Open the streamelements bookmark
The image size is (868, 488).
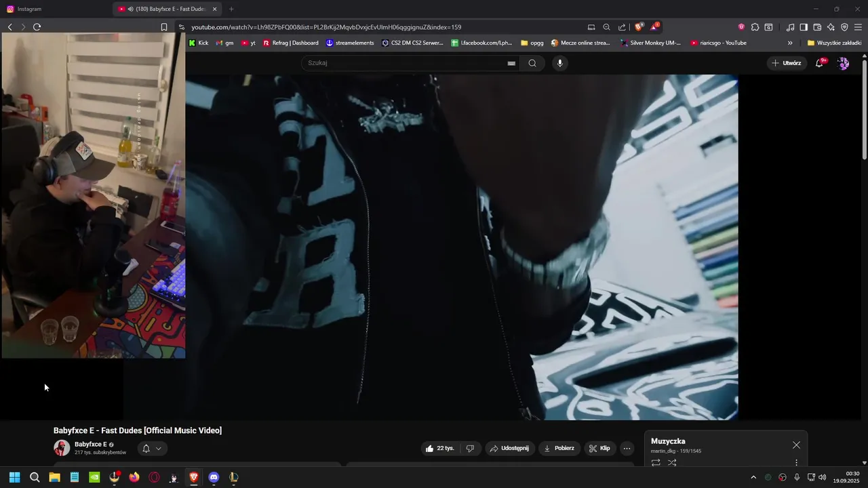click(350, 43)
